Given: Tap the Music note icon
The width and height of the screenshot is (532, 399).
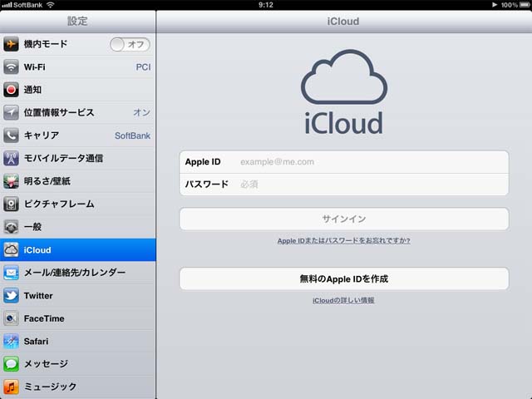Looking at the screenshot, I should coord(11,387).
